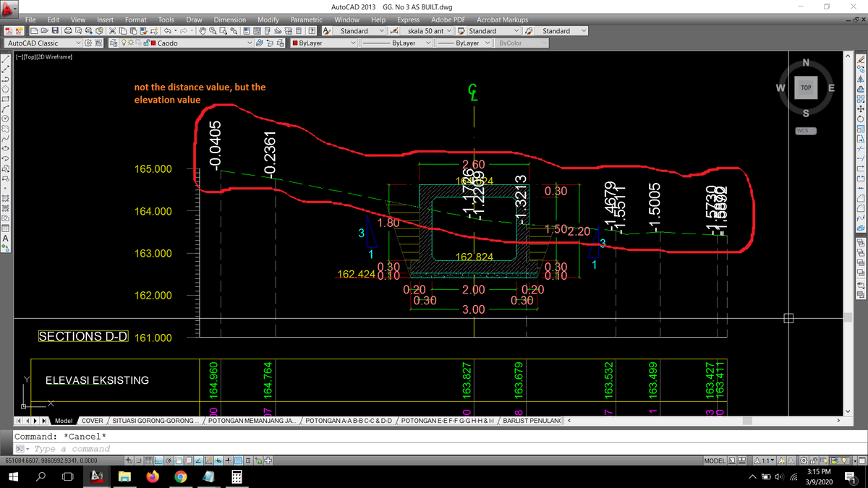Open the Layer Properties Manager icon
This screenshot has width=868, height=488.
click(x=115, y=43)
